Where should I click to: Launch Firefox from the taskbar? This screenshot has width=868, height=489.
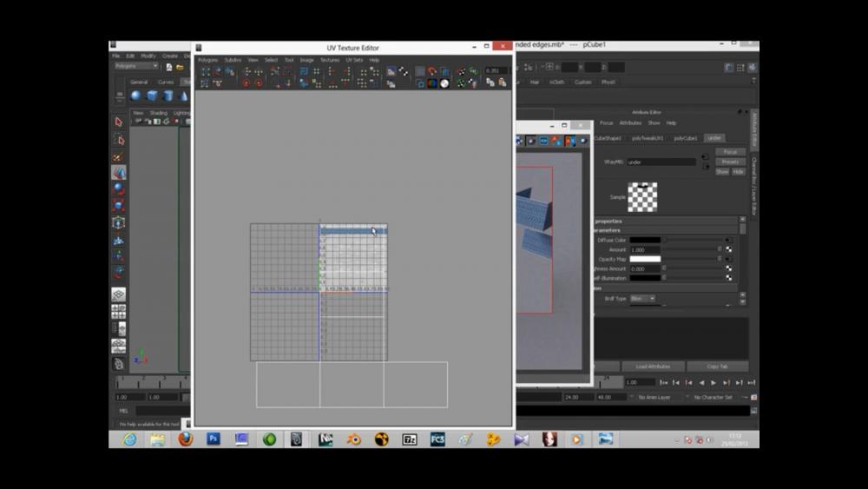click(x=186, y=439)
